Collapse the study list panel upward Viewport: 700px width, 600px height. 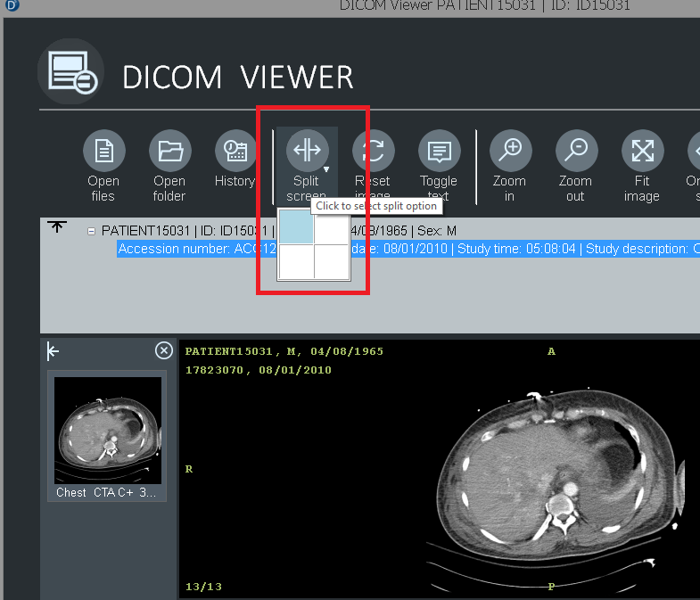(57, 227)
